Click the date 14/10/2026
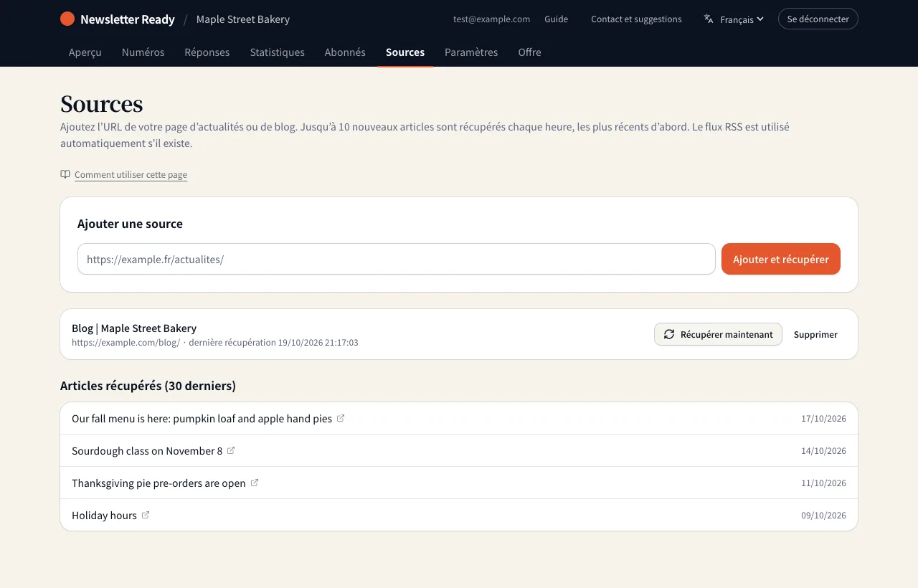Image resolution: width=918 pixels, height=588 pixels. [823, 451]
